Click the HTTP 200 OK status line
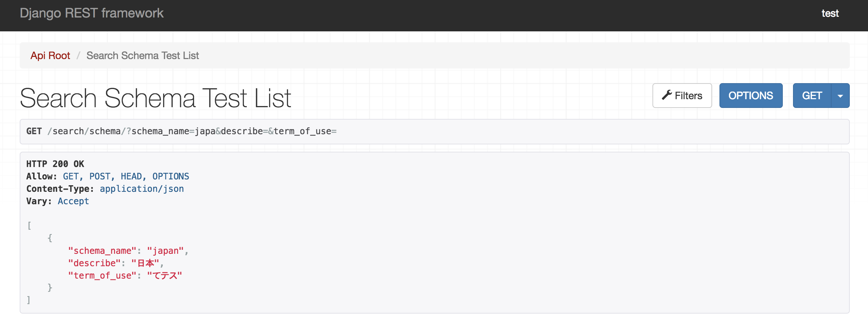868x326 pixels. coord(55,164)
